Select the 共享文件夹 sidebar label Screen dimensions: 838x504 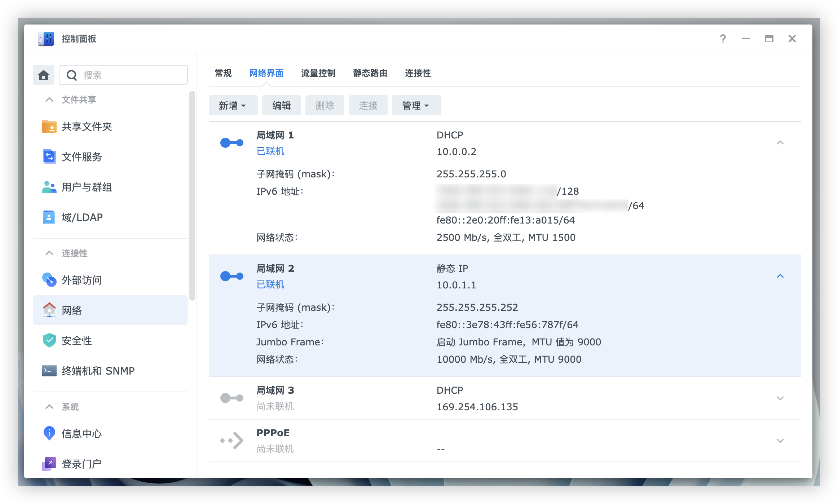[87, 127]
